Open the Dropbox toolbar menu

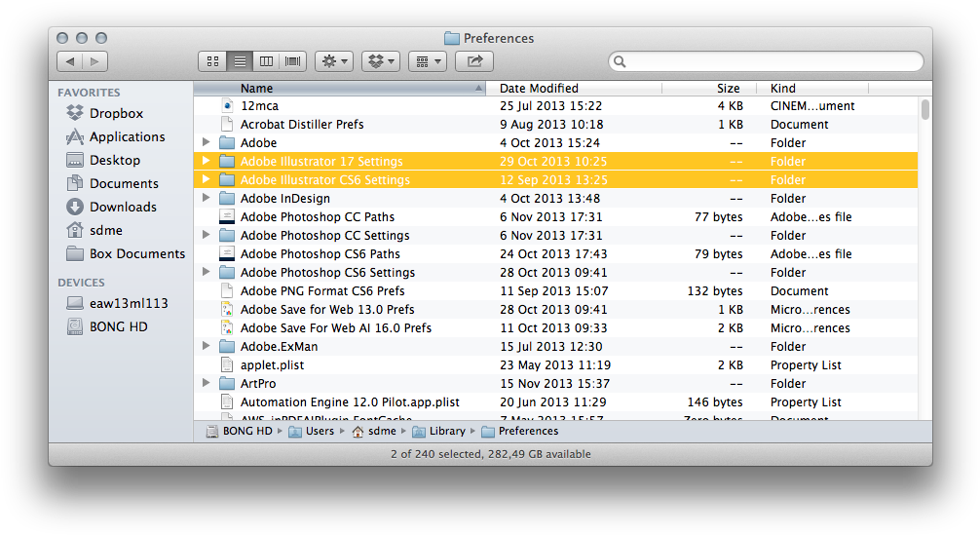point(381,61)
